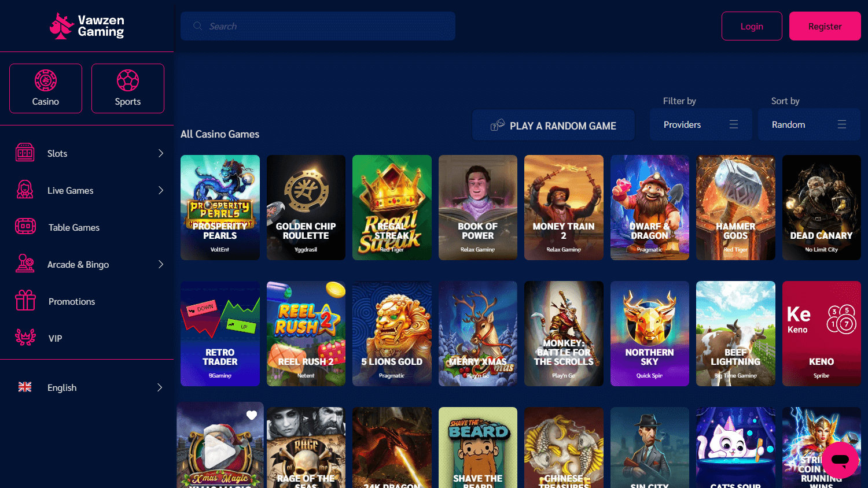Click the Slots icon in the sidebar
This screenshot has width=868, height=488.
pos(25,153)
